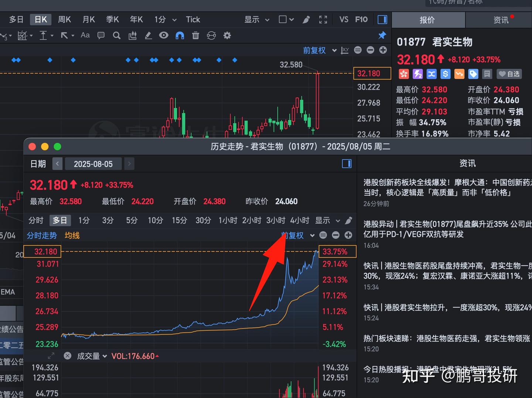Image resolution: width=532 pixels, height=398 pixels.
Task: Expand the 显示 display dropdown
Action: tap(256, 19)
